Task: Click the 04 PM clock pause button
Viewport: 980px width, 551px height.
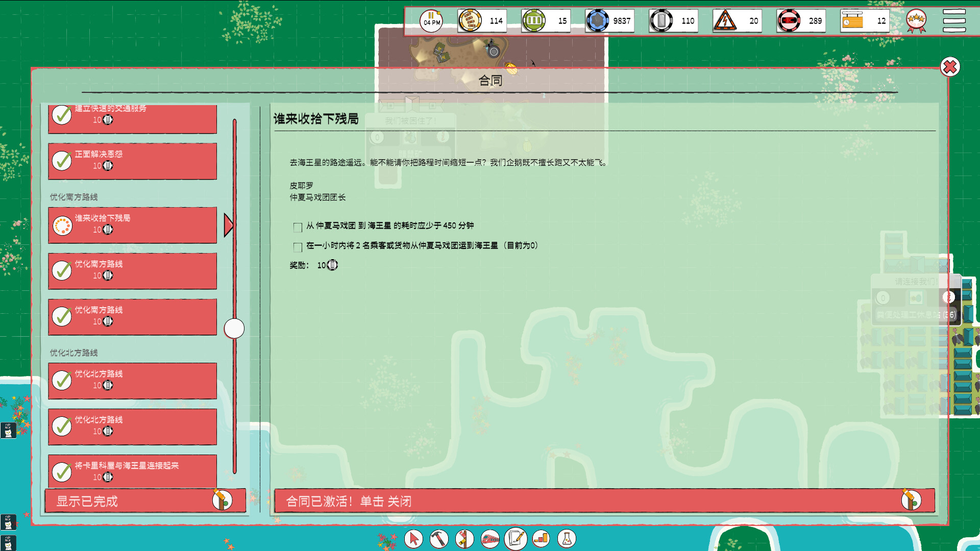Action: (x=431, y=21)
